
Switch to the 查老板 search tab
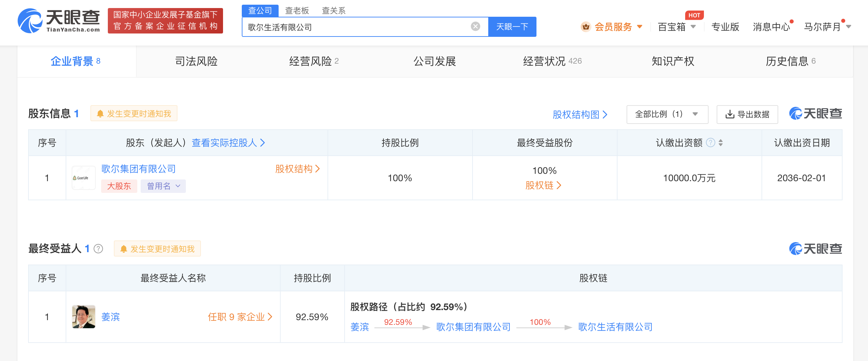297,10
